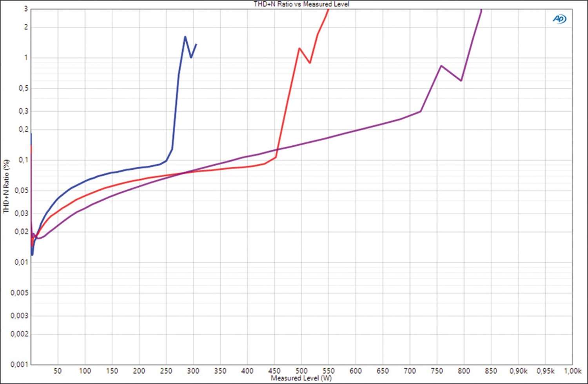
Task: Select the blue trace at its peak
Action: point(185,37)
